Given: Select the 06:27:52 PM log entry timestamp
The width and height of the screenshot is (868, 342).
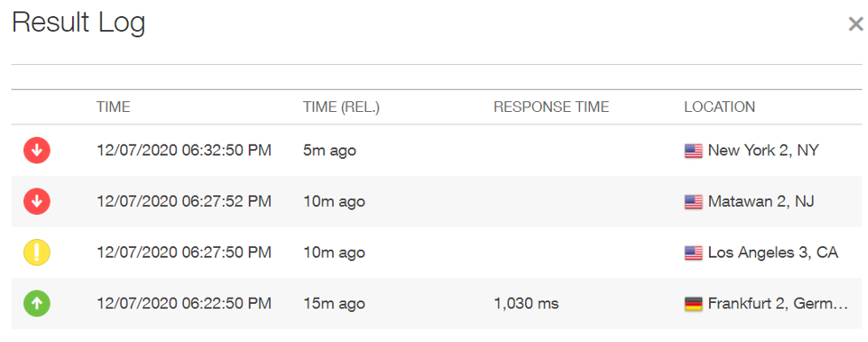Looking at the screenshot, I should coord(184,202).
